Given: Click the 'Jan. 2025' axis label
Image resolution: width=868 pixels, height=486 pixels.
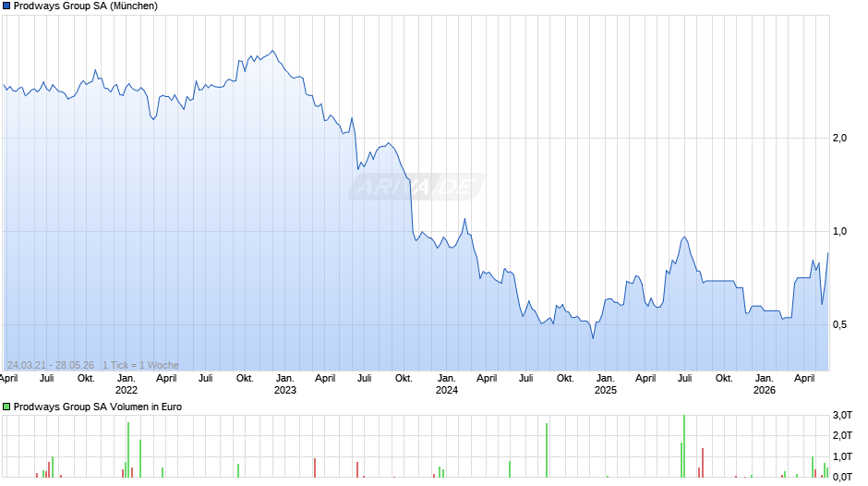Looking at the screenshot, I should coord(606,384).
